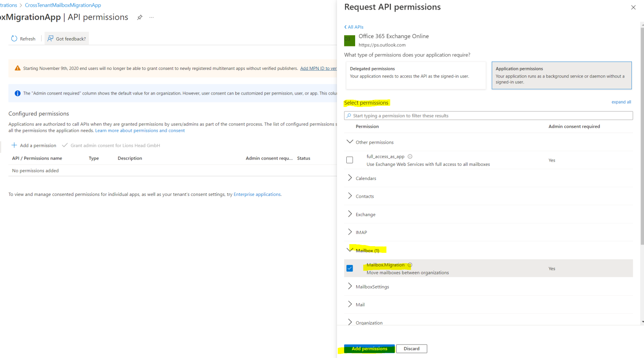Open the ellipsis menu beside the pin icon
Screen dimensions: 644x358
click(x=151, y=17)
